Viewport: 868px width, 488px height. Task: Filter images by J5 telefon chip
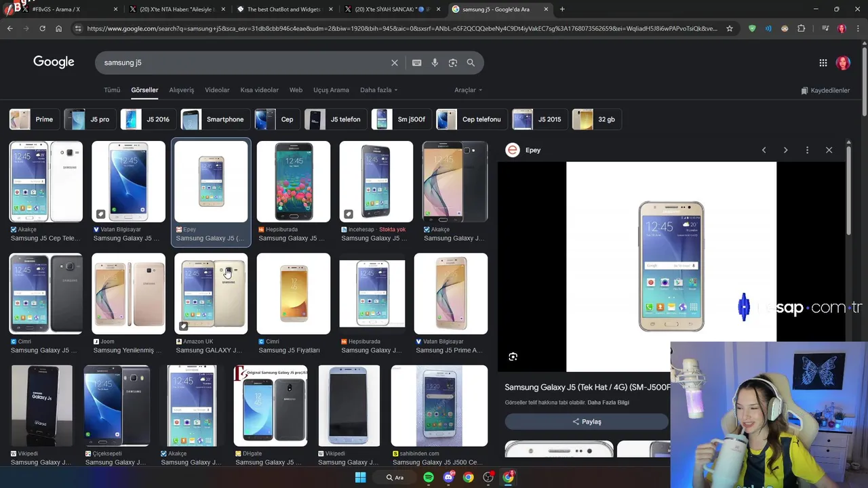point(336,119)
